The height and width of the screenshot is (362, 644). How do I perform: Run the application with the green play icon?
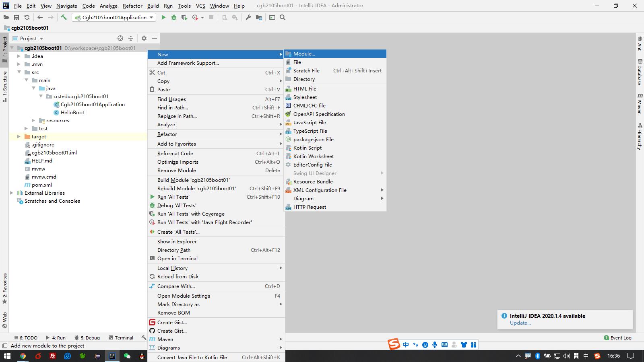163,17
